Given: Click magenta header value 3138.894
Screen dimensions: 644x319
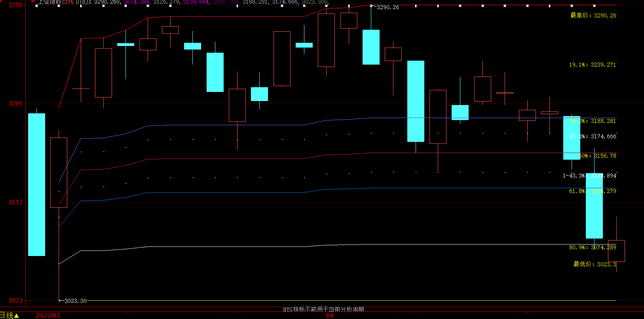Looking at the screenshot, I should [196, 2].
